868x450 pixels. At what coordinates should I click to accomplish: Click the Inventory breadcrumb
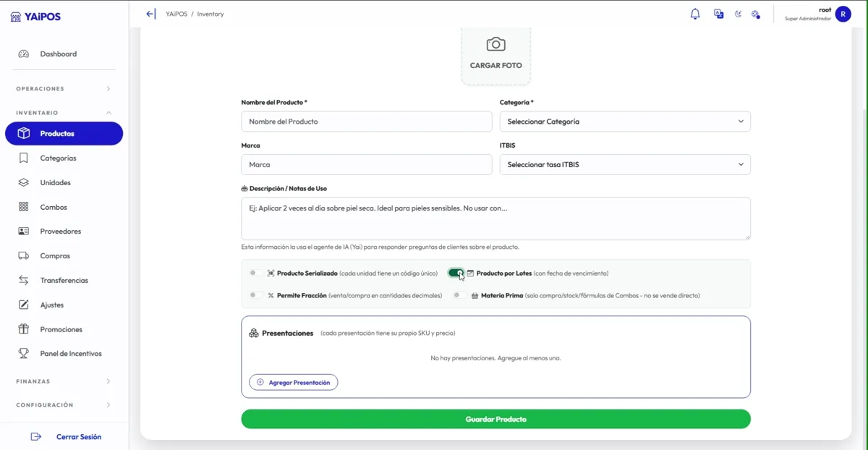coord(210,14)
